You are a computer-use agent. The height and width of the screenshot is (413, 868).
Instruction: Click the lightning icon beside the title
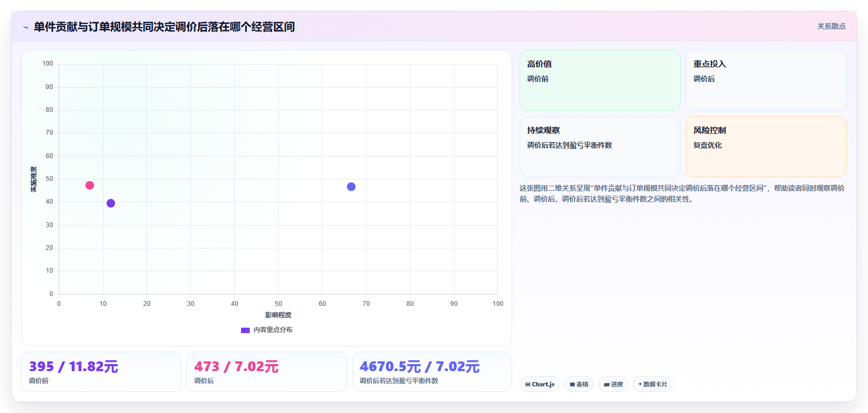(x=26, y=27)
